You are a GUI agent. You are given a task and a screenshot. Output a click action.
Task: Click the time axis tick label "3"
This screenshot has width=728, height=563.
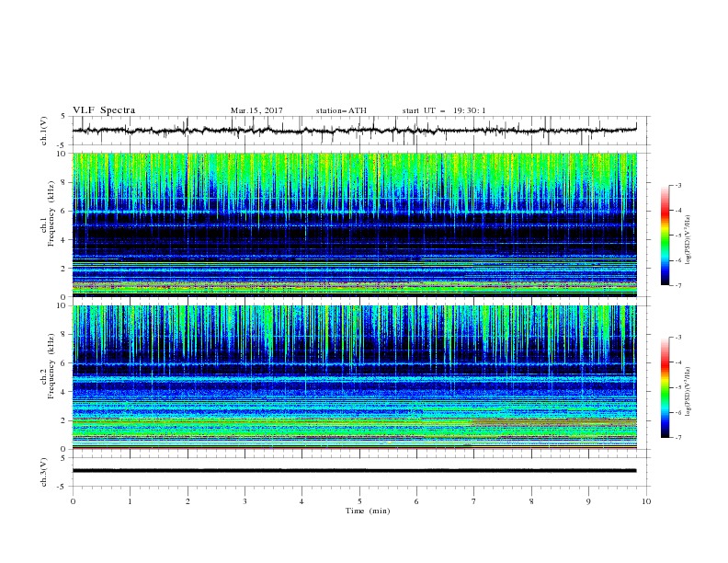click(x=245, y=501)
